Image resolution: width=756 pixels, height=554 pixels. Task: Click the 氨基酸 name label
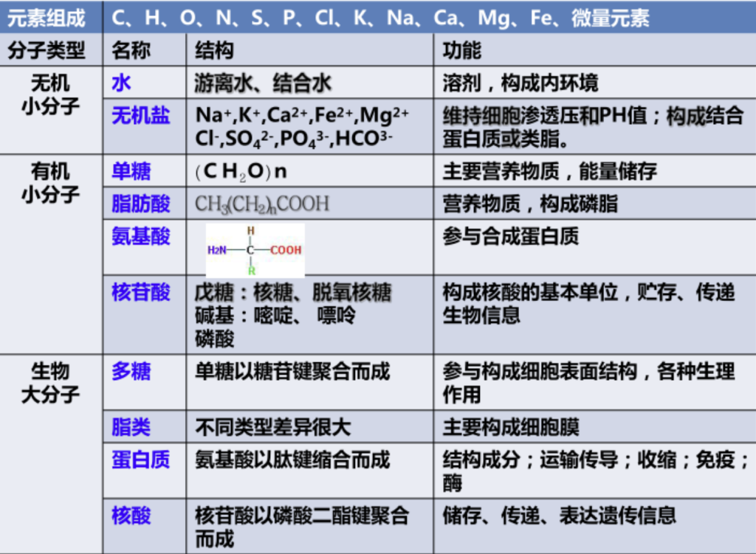point(140,236)
